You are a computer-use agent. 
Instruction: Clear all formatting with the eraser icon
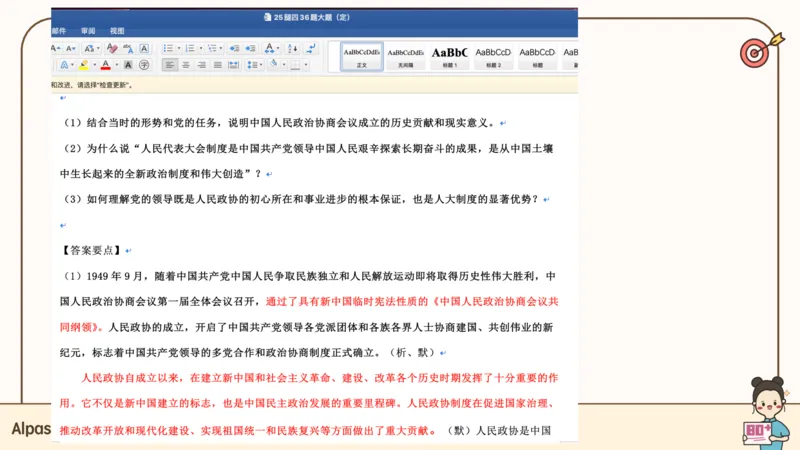tap(112, 48)
